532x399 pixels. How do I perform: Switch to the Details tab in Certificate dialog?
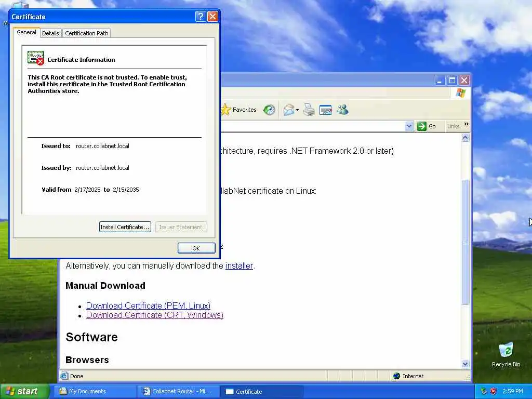pyautogui.click(x=50, y=33)
